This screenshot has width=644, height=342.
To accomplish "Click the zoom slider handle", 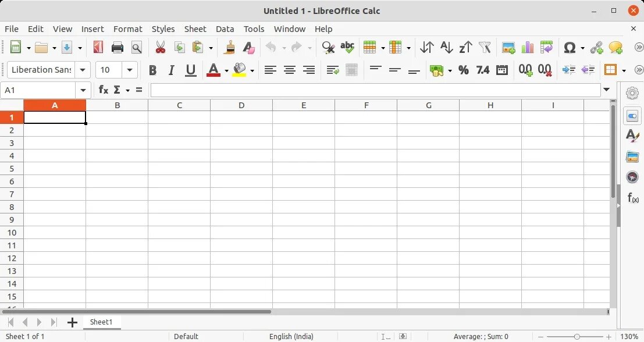I will point(577,337).
